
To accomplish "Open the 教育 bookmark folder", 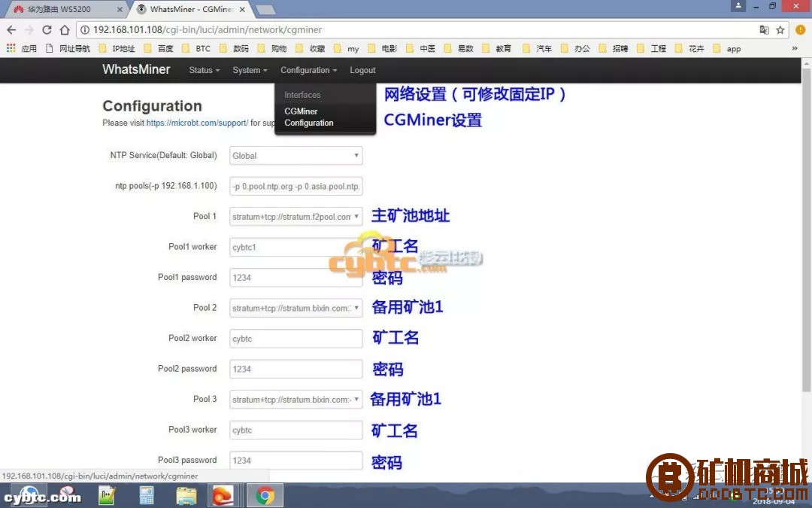I will coord(497,48).
